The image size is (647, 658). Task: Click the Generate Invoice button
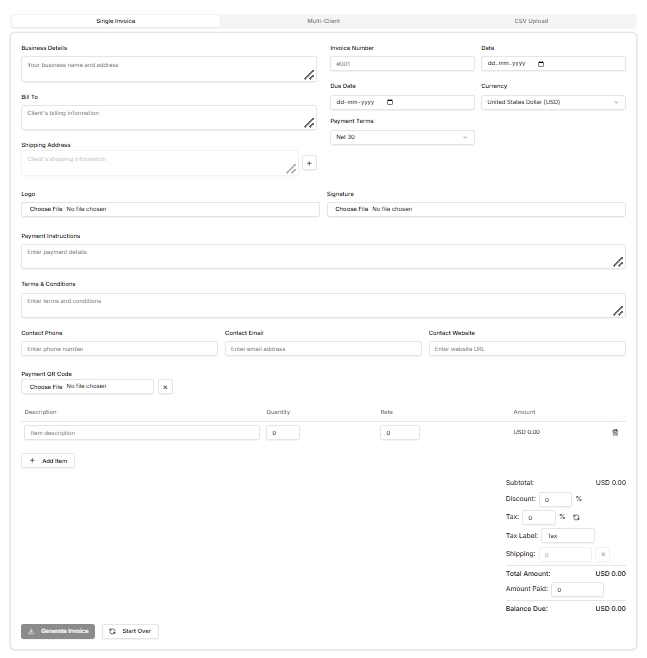58,631
